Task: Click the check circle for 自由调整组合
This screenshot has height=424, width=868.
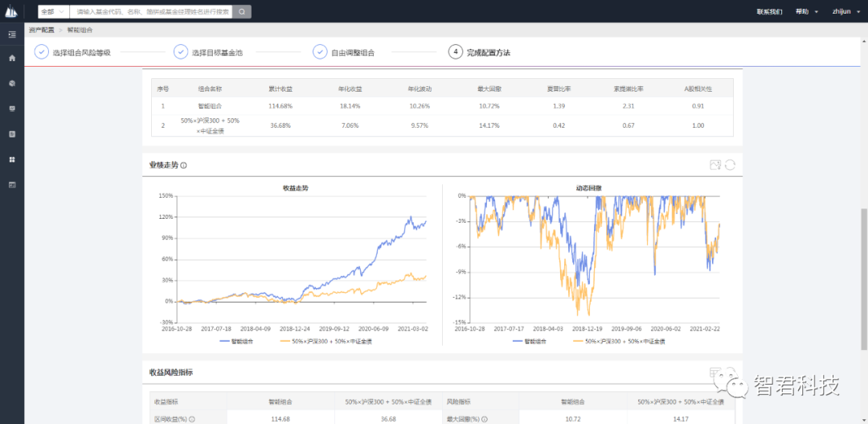Action: (319, 52)
